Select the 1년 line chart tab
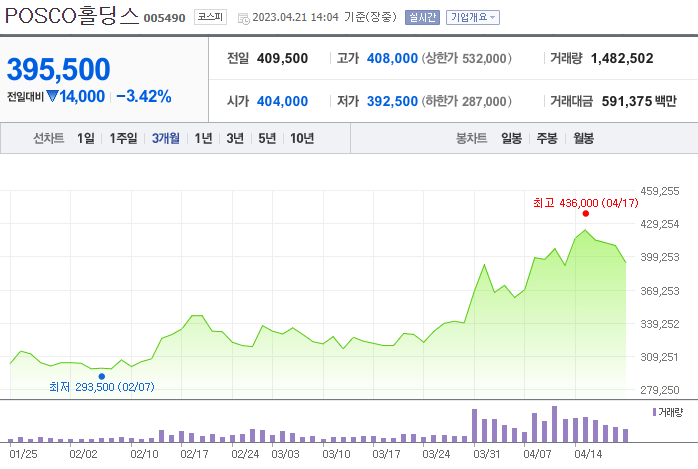 point(203,138)
